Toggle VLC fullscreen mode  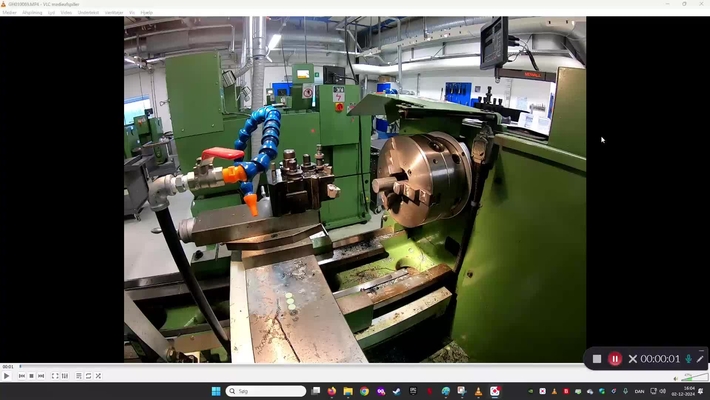(55, 376)
